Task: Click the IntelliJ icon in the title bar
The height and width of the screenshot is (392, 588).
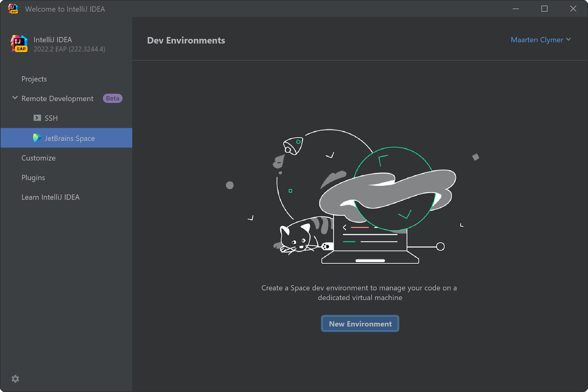Action: (x=13, y=9)
